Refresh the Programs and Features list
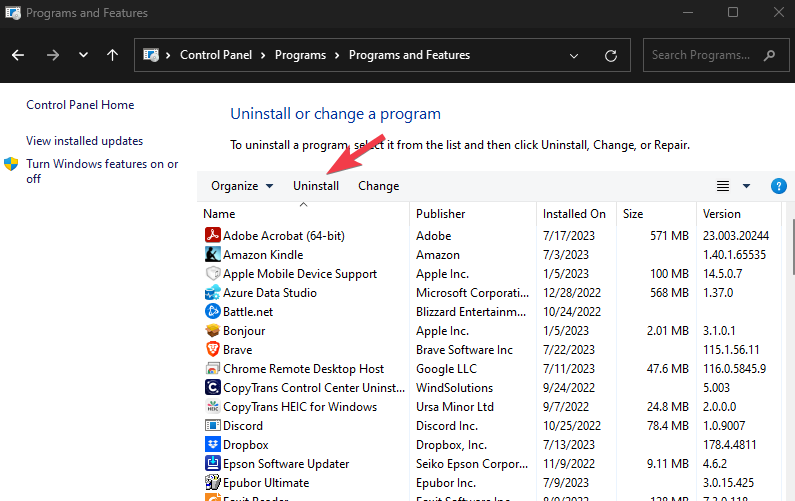Screen dimensions: 795x501 [611, 55]
